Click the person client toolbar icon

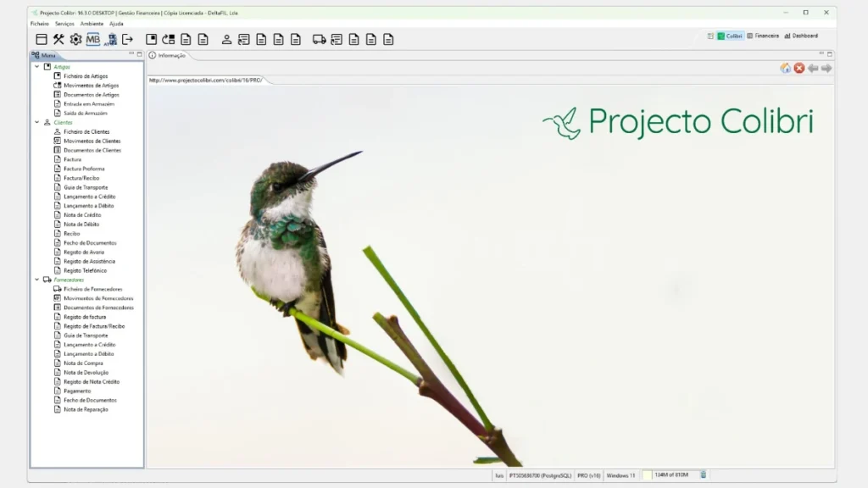coord(226,39)
